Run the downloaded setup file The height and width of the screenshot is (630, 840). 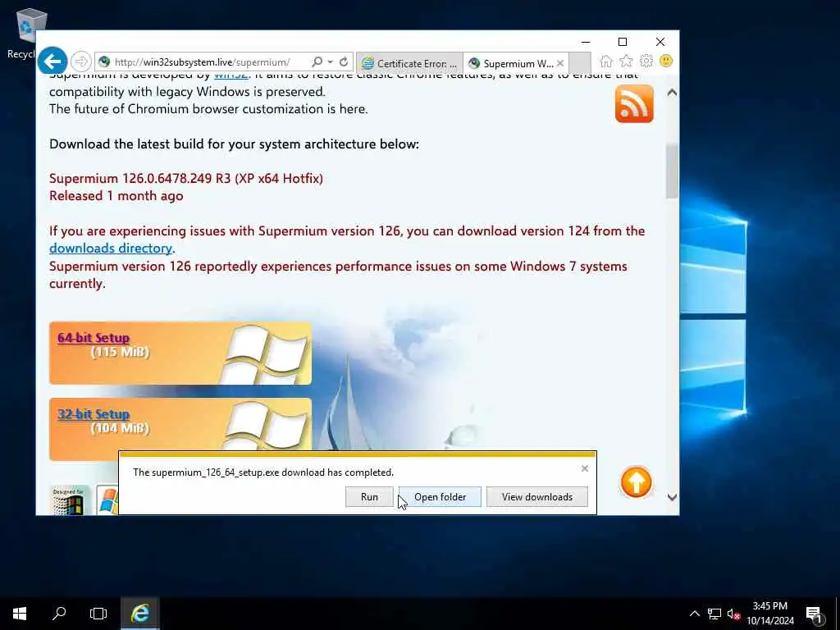tap(369, 496)
